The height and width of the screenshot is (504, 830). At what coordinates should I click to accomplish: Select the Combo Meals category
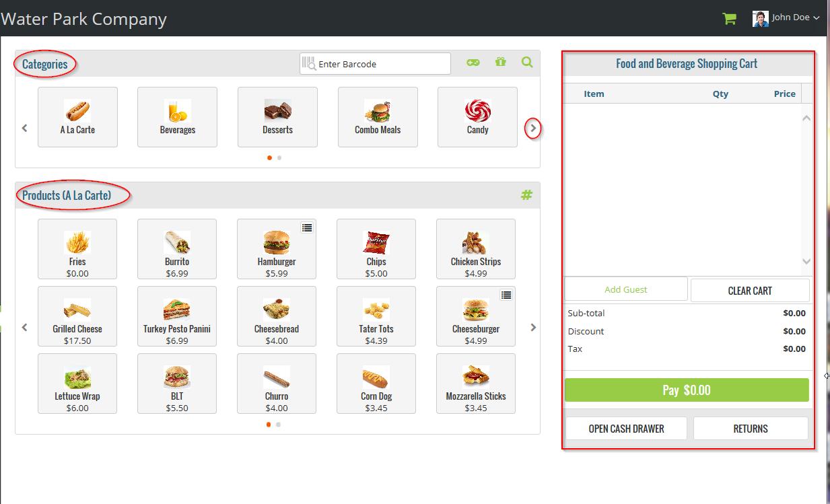(x=378, y=117)
